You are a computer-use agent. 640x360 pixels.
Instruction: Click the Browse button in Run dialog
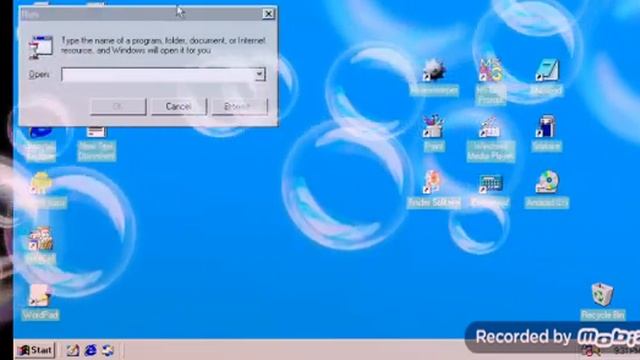pos(240,107)
